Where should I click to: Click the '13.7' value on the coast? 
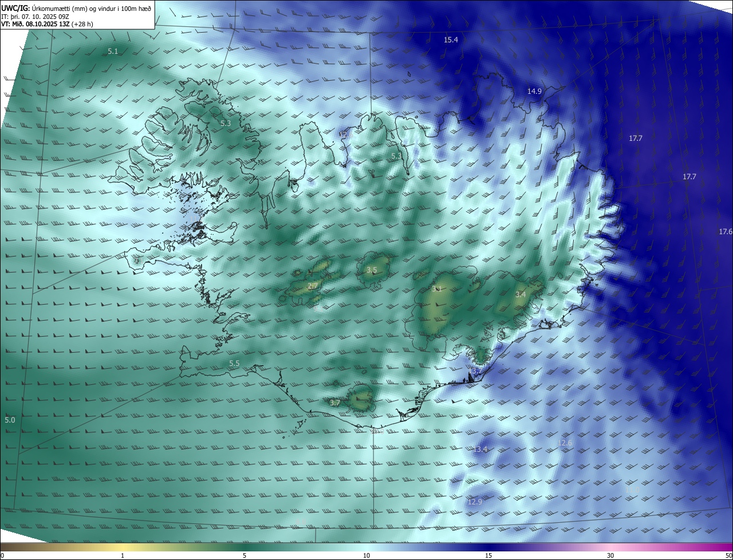(x=475, y=371)
